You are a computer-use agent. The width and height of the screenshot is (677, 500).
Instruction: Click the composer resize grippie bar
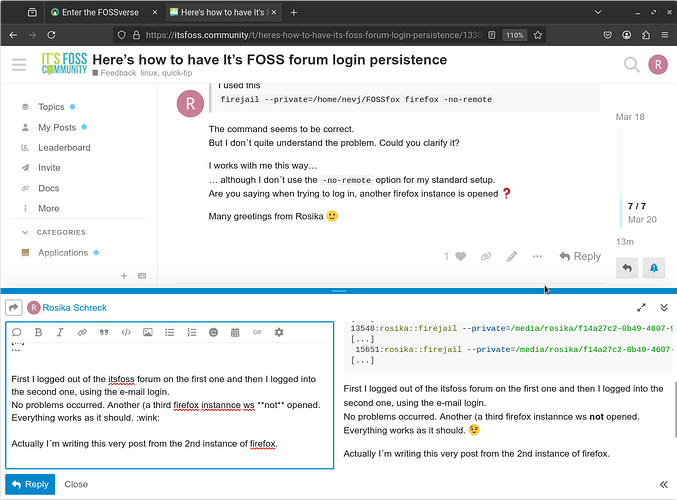[x=339, y=291]
